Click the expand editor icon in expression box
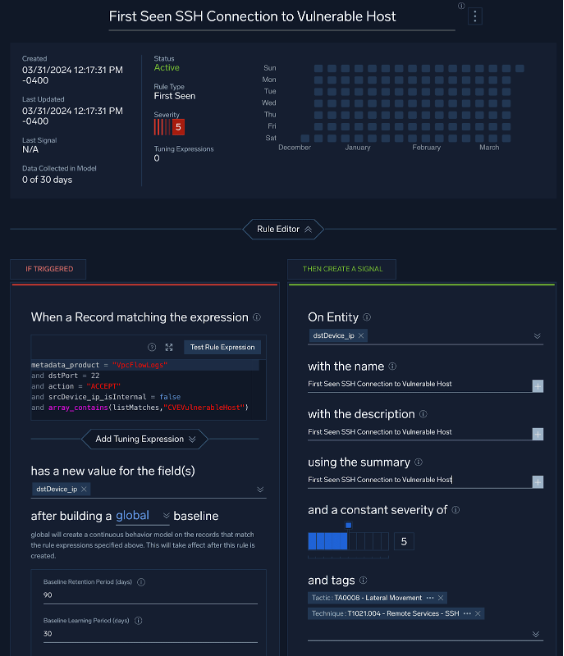The image size is (564, 656). (169, 347)
